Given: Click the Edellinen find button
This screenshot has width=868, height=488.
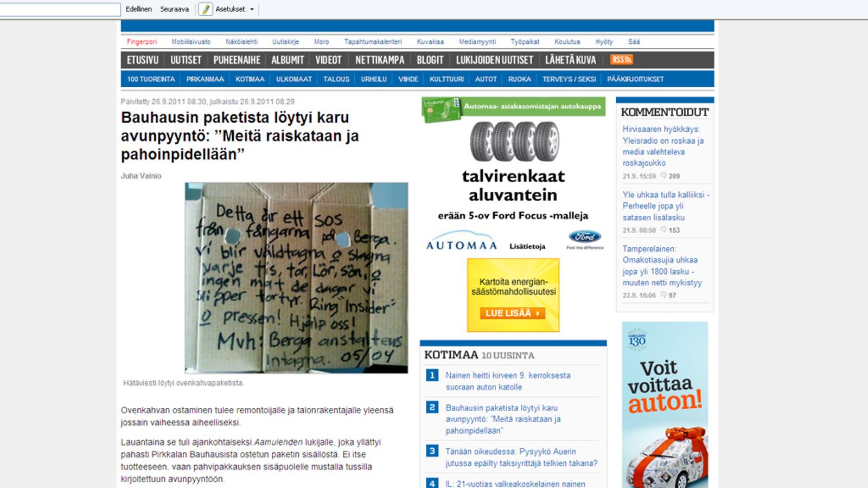Looking at the screenshot, I should (x=138, y=9).
